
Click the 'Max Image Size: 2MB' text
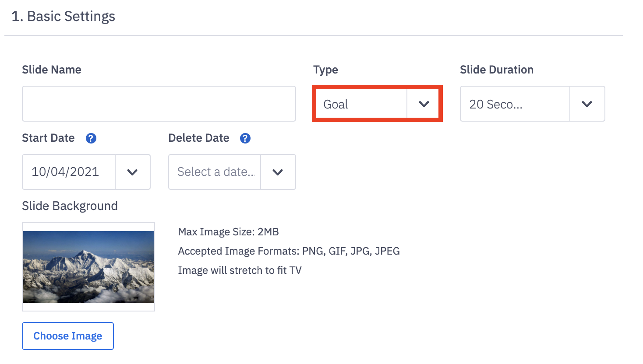click(x=228, y=232)
